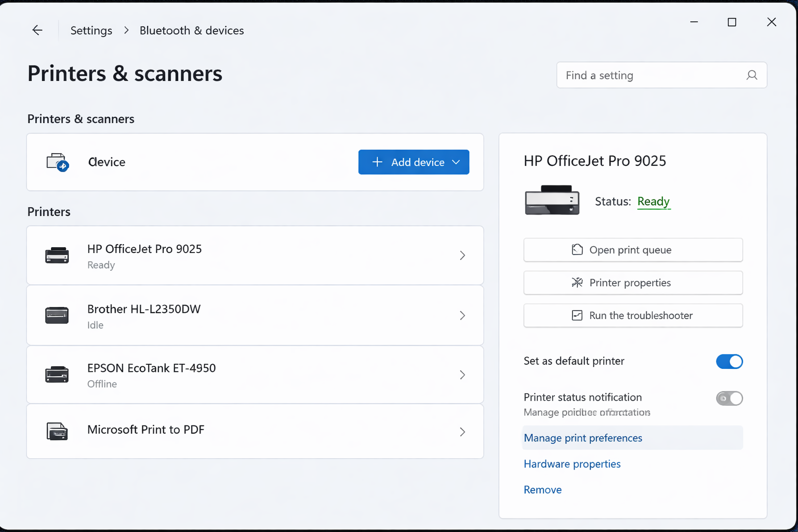Viewport: 798px width, 532px height.
Task: Click the EPSON EcoTank ET-4950 printer icon
Action: click(57, 375)
